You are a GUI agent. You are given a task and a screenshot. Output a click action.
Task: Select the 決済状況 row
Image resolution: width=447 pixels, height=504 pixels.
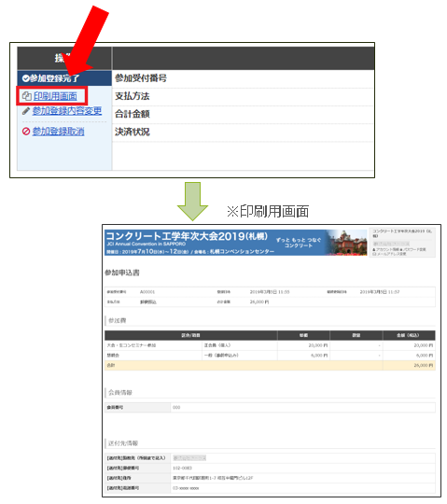[x=243, y=133]
